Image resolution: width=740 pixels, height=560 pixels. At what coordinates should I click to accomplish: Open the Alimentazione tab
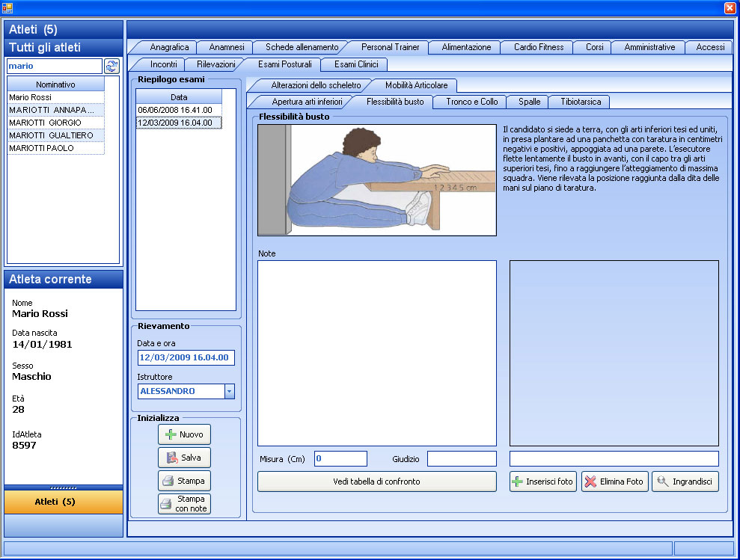point(466,47)
